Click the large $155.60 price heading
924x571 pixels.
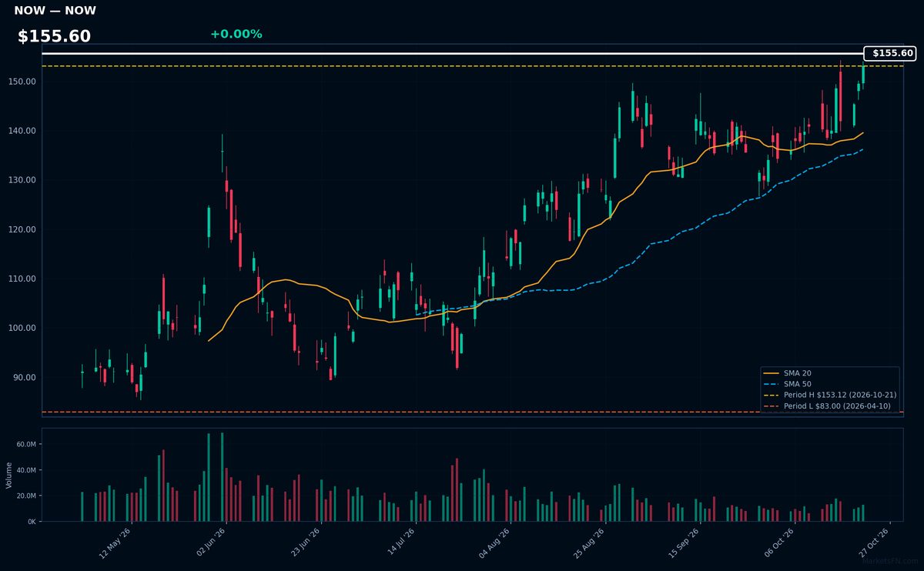coord(54,36)
